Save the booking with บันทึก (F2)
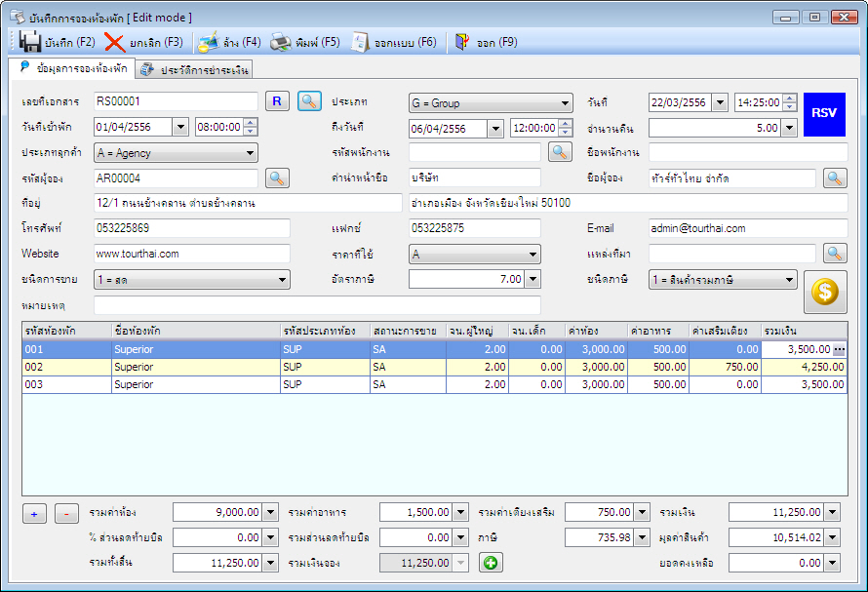The width and height of the screenshot is (868, 592). 57,43
